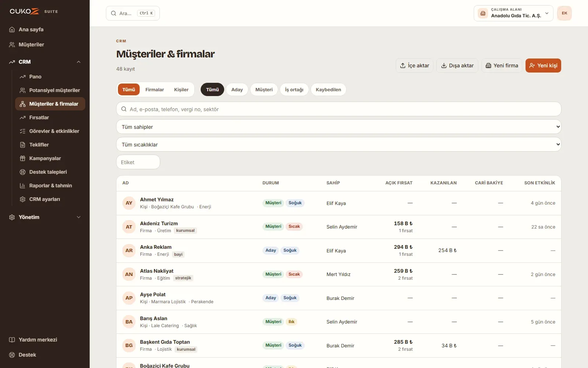Open Pano dashboard icon in sidebar
Screen dimensions: 588x368
coord(22,77)
